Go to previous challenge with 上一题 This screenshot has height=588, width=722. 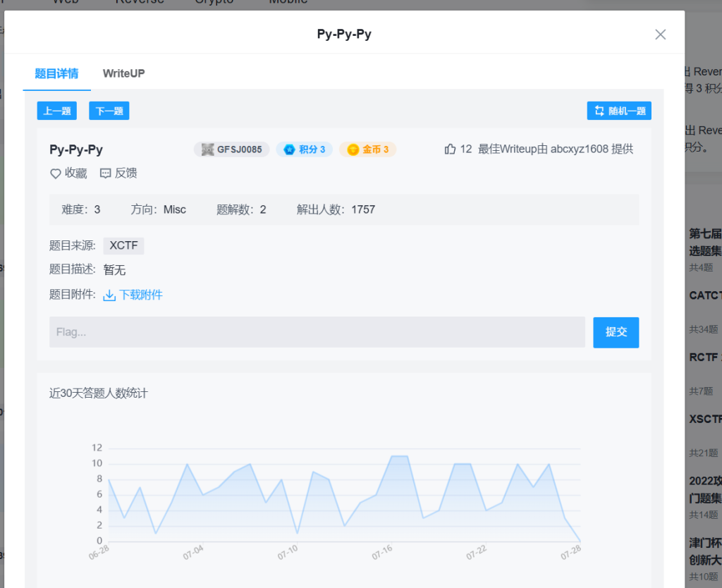point(56,111)
